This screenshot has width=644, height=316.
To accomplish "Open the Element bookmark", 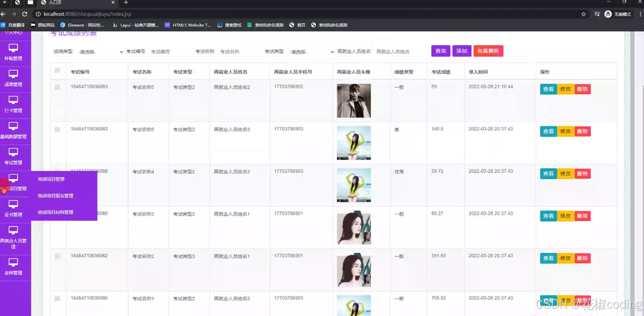I will click(x=82, y=25).
